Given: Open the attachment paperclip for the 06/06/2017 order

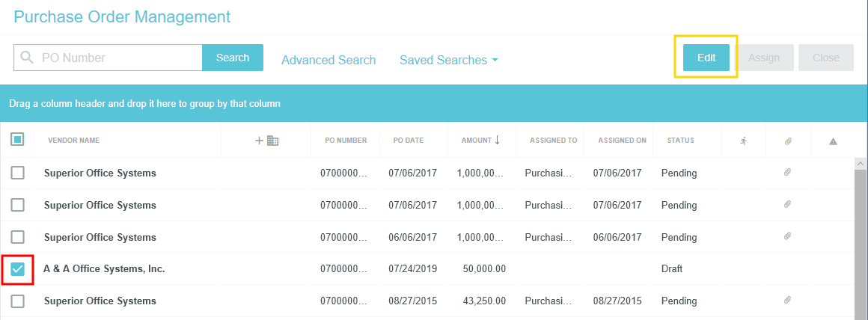Looking at the screenshot, I should pos(787,237).
